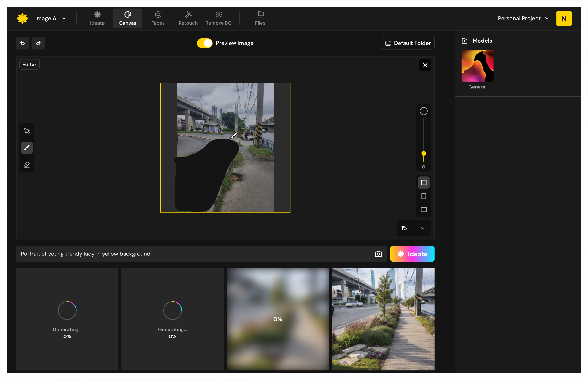The image size is (588, 380).
Task: Click the blurred 0% loading thumbnail
Action: [x=278, y=319]
